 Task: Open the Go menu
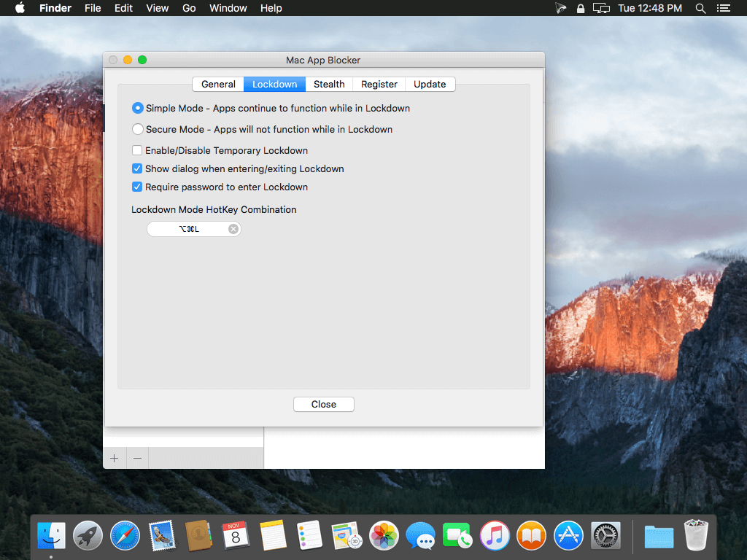pyautogui.click(x=189, y=8)
